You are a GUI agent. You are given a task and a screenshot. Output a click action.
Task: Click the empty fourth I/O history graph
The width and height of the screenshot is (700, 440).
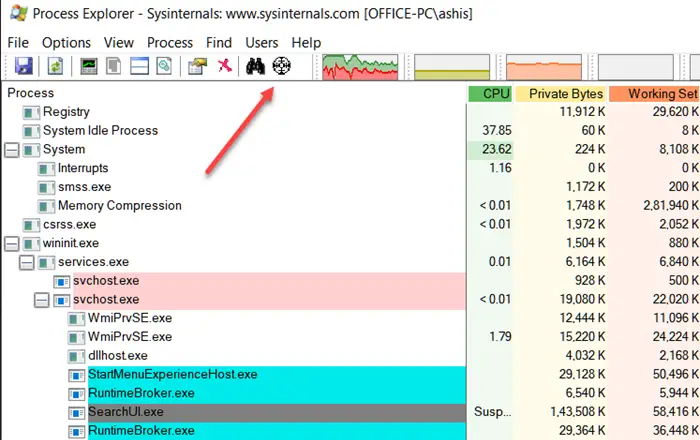pos(636,67)
